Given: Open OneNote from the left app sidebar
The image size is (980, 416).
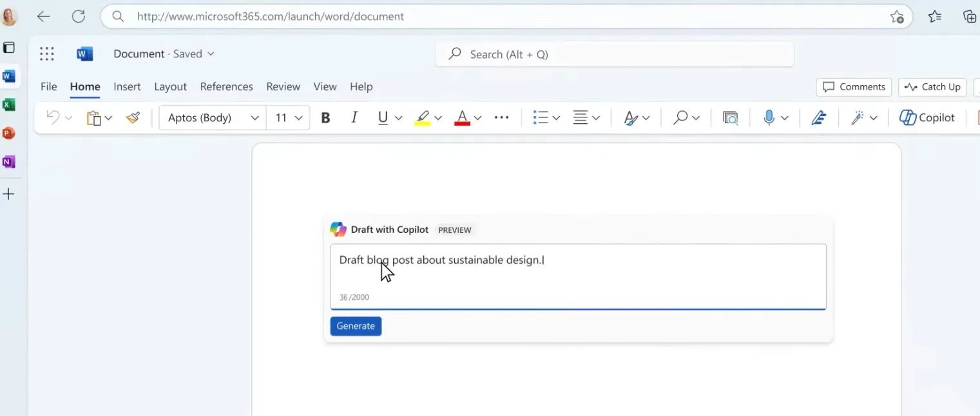Looking at the screenshot, I should [9, 162].
